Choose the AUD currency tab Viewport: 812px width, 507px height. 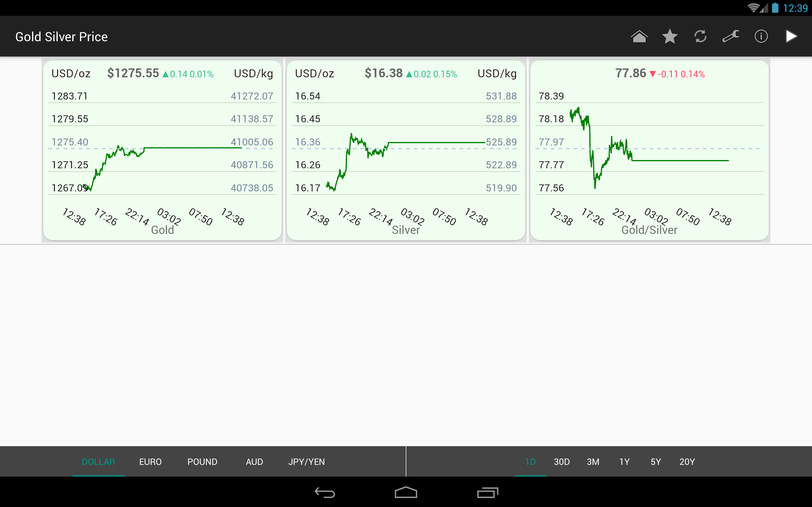254,462
